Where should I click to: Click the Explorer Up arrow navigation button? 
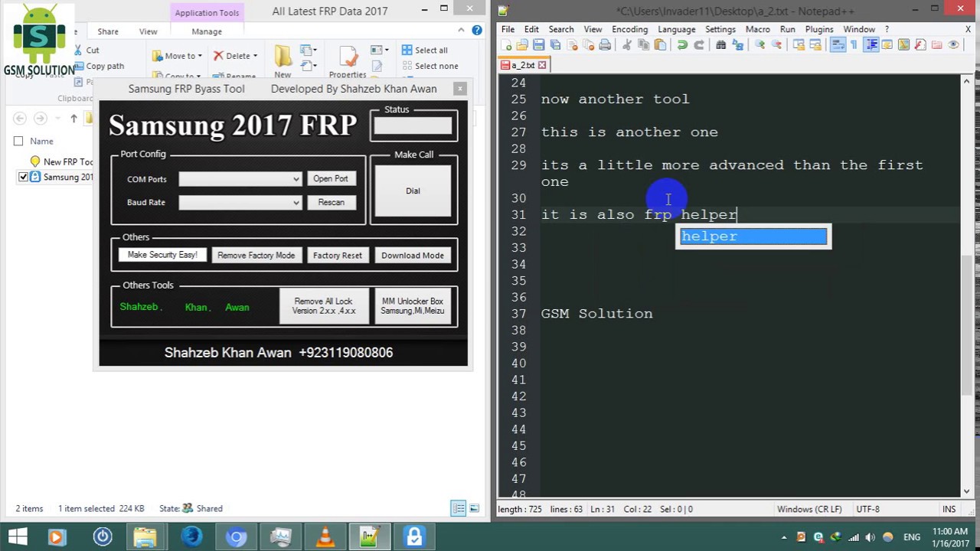click(x=73, y=118)
